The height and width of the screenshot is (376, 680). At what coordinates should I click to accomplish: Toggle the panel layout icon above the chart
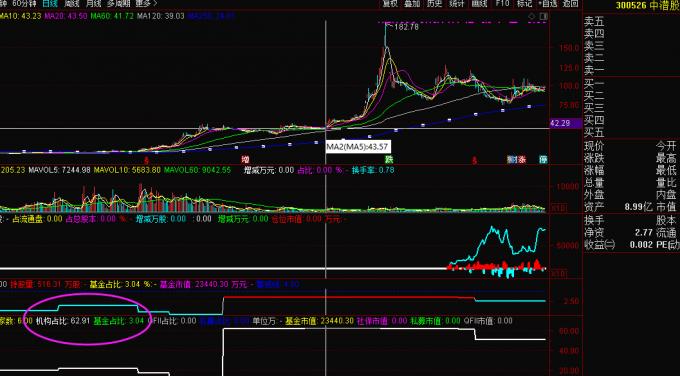[x=543, y=16]
